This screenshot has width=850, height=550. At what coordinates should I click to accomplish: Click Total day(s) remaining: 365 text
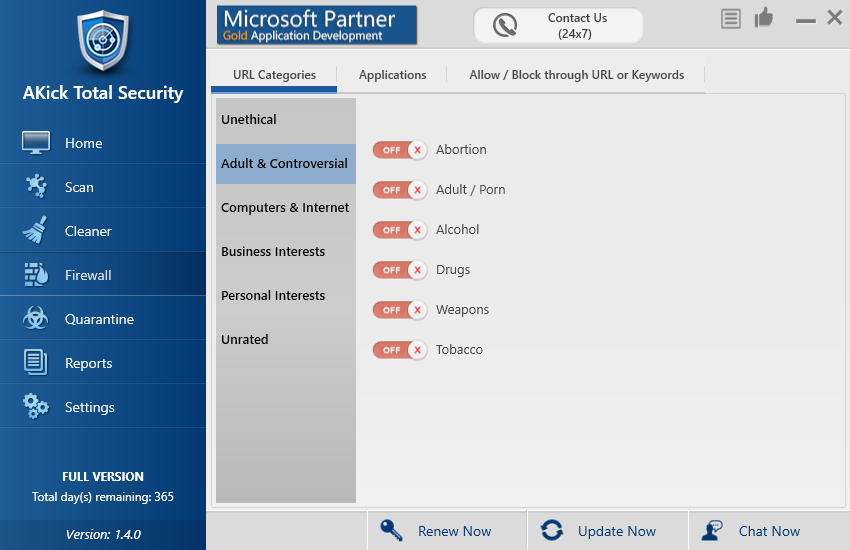tap(103, 497)
